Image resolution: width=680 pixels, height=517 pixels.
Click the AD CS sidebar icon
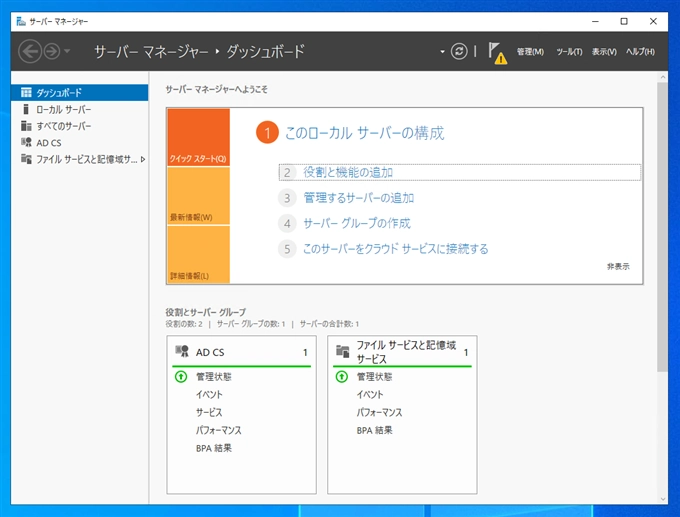point(26,142)
